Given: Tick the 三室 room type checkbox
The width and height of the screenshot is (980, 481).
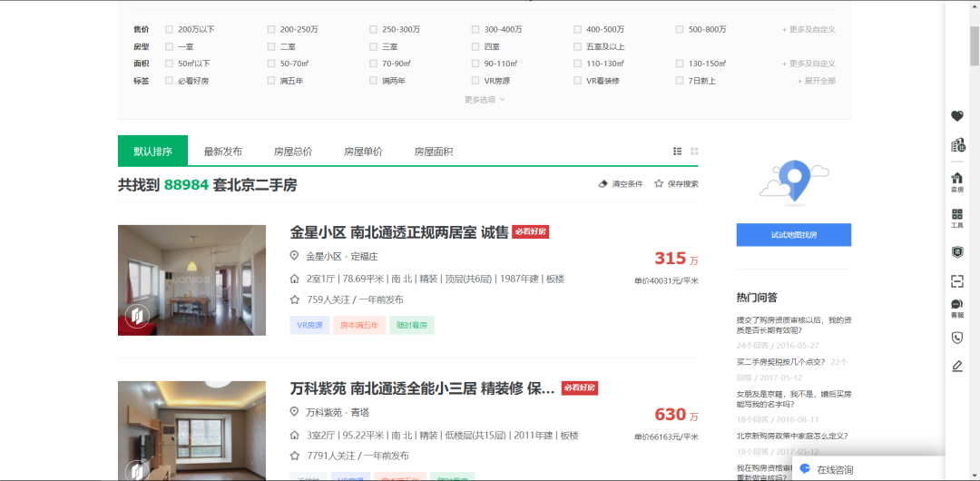Looking at the screenshot, I should [x=373, y=46].
